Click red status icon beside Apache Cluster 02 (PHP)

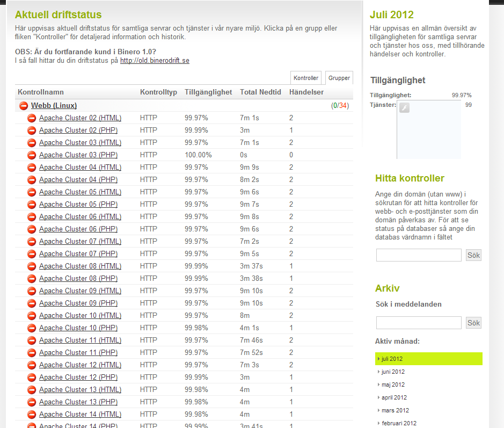click(32, 130)
